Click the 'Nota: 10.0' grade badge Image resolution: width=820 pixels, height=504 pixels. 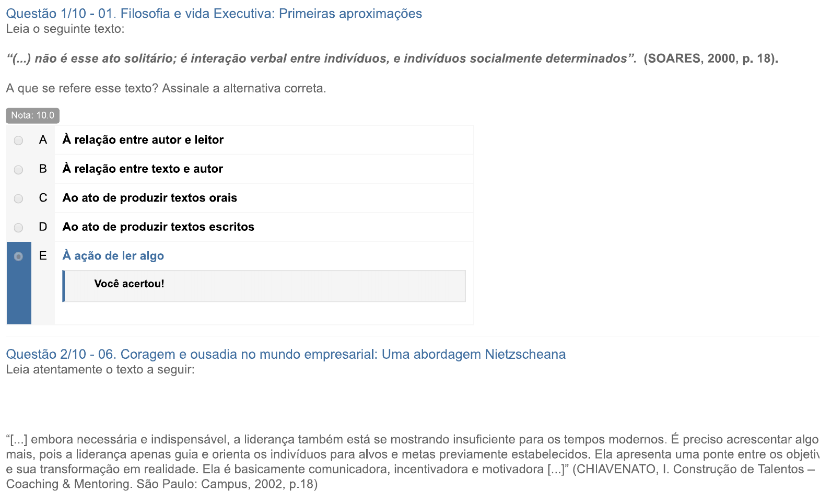point(32,115)
